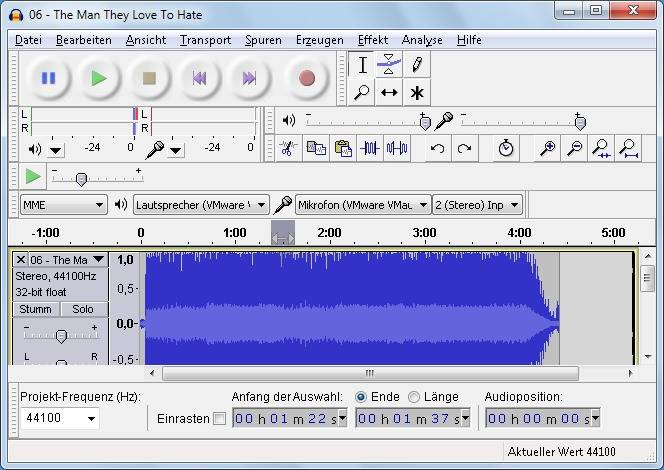This screenshot has height=470, width=664.
Task: Open the Hilfe menu
Action: click(x=469, y=40)
